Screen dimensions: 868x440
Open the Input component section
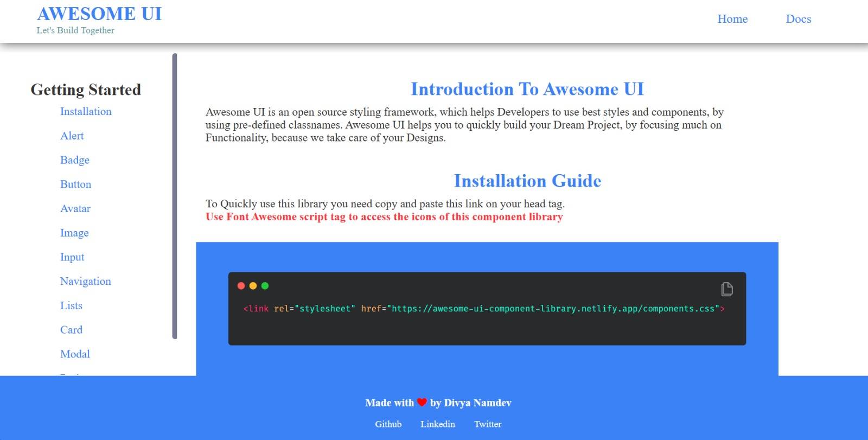tap(72, 257)
